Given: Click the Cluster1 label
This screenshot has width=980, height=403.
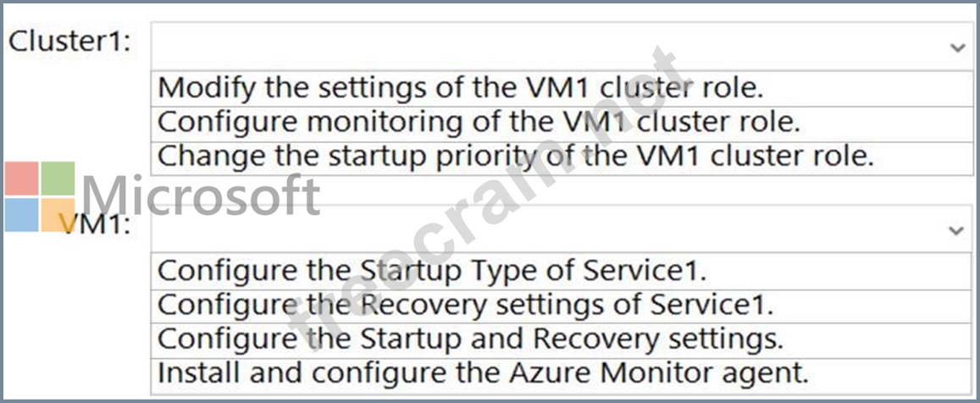Looking at the screenshot, I should coord(69,42).
